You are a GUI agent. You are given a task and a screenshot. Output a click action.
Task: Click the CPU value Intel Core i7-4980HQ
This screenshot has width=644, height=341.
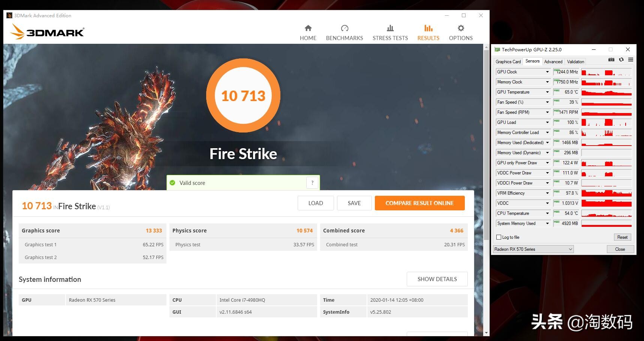coord(242,300)
